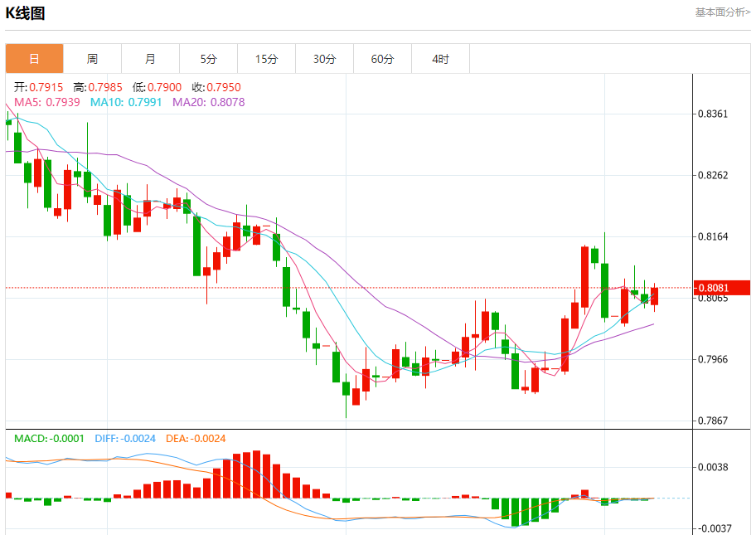Open the 基本面分析> link

(x=722, y=12)
